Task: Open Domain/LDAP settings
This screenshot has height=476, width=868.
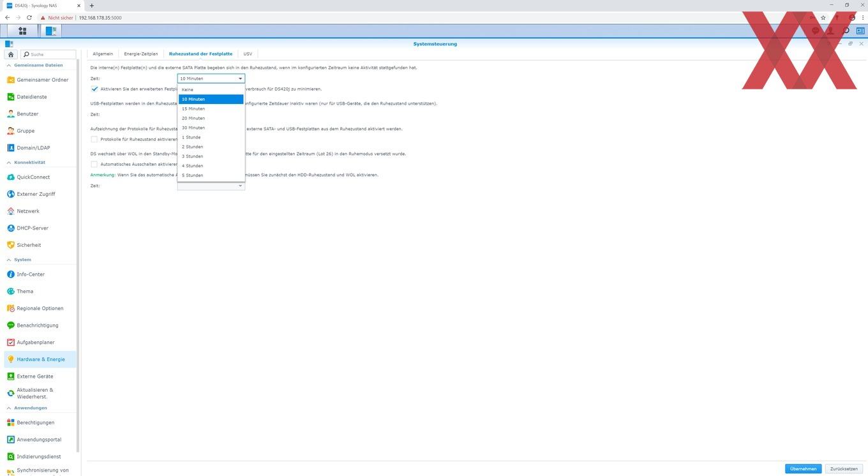Action: click(40, 148)
